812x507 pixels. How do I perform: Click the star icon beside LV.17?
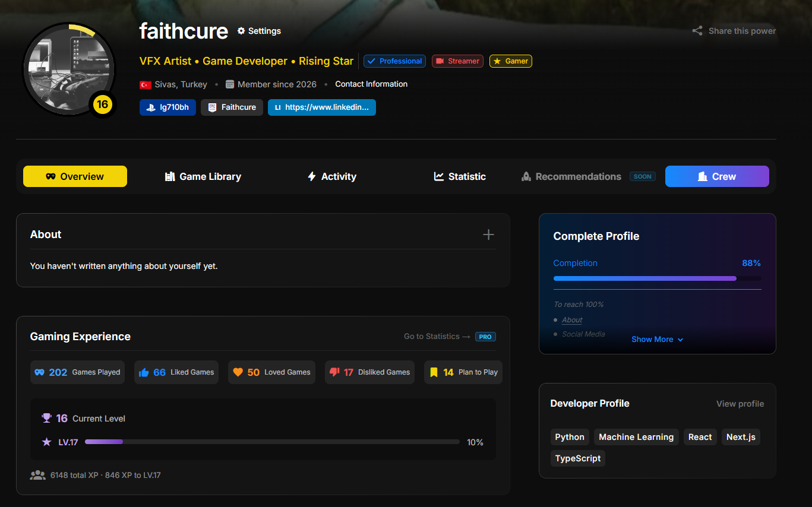click(47, 442)
